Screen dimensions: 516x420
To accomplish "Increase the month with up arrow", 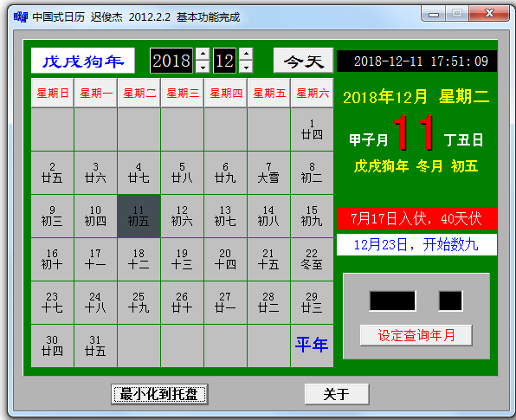I will [246, 54].
